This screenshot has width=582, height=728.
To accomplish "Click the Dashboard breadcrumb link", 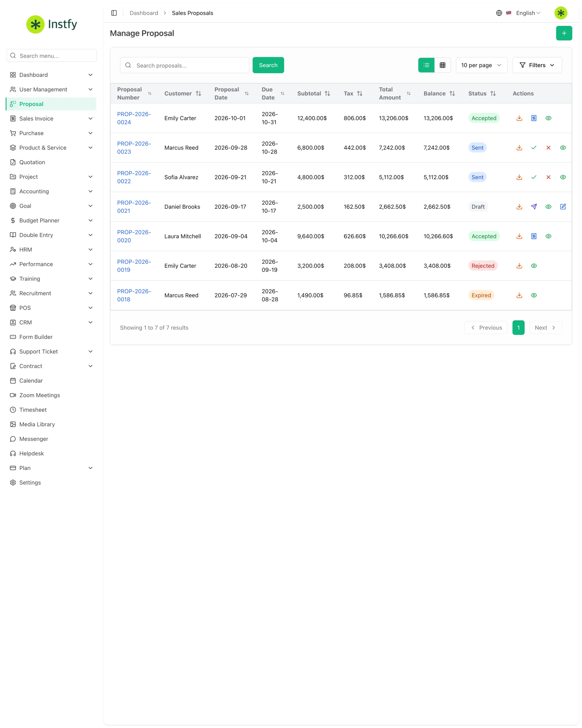I will pos(144,13).
